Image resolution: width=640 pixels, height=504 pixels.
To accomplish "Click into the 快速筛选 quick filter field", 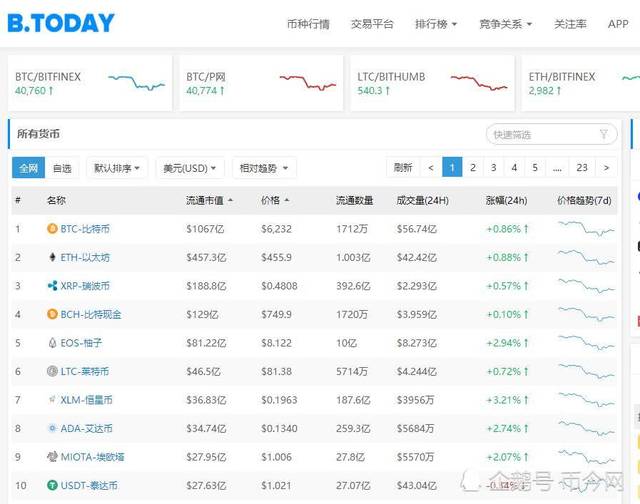I will (551, 134).
